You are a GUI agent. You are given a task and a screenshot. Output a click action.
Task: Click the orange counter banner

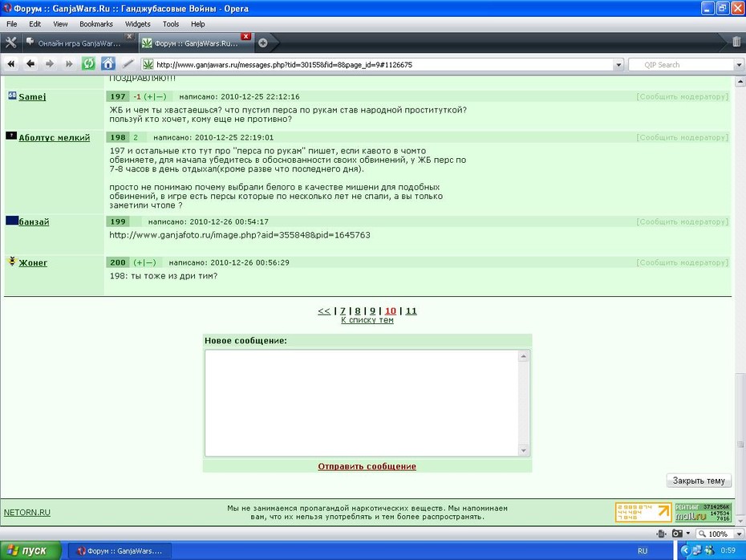pyautogui.click(x=643, y=513)
